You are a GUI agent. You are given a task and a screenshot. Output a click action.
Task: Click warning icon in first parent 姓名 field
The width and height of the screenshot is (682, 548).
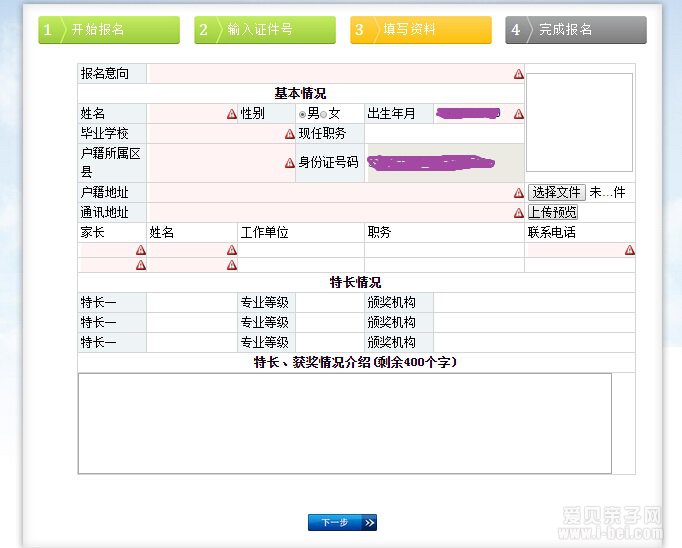pos(232,250)
